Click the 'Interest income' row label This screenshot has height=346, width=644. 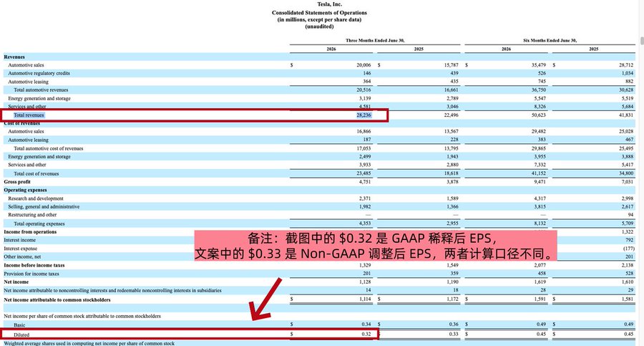click(x=20, y=240)
